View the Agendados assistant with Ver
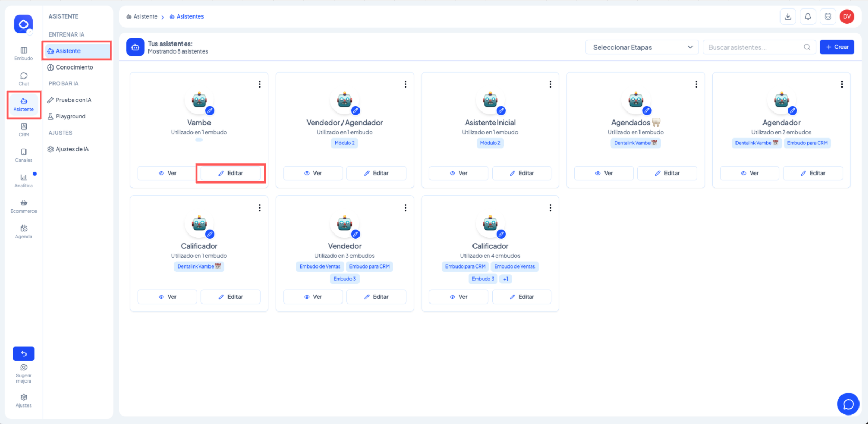The image size is (868, 424). (603, 174)
